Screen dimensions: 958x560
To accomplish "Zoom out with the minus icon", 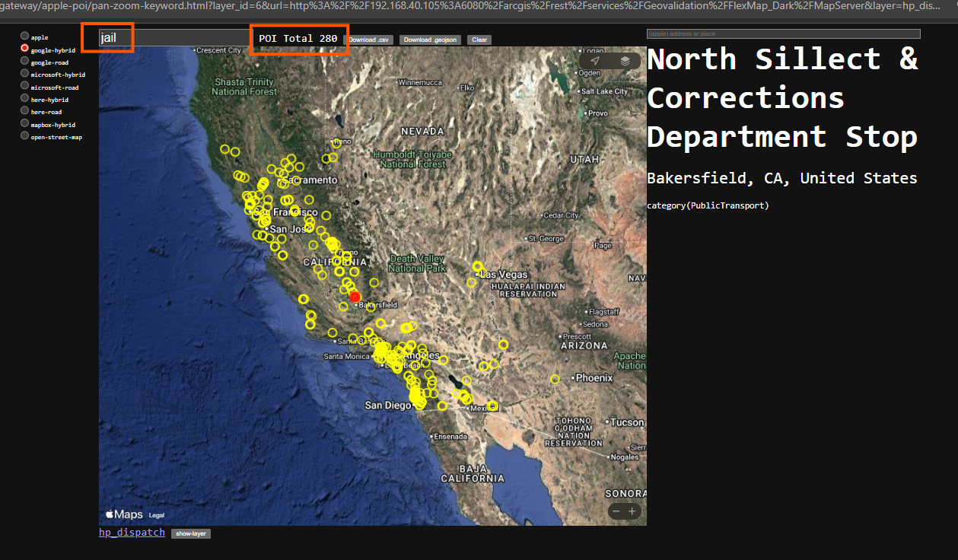I will point(616,511).
